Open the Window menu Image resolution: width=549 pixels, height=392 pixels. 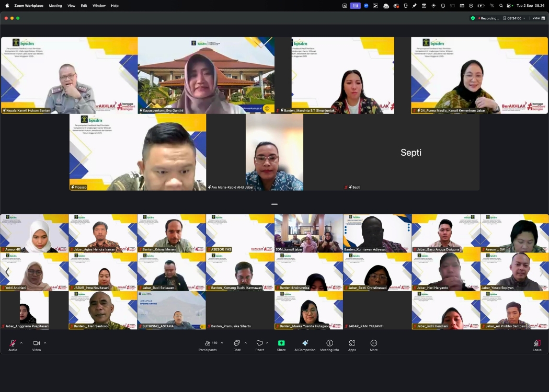click(x=99, y=6)
